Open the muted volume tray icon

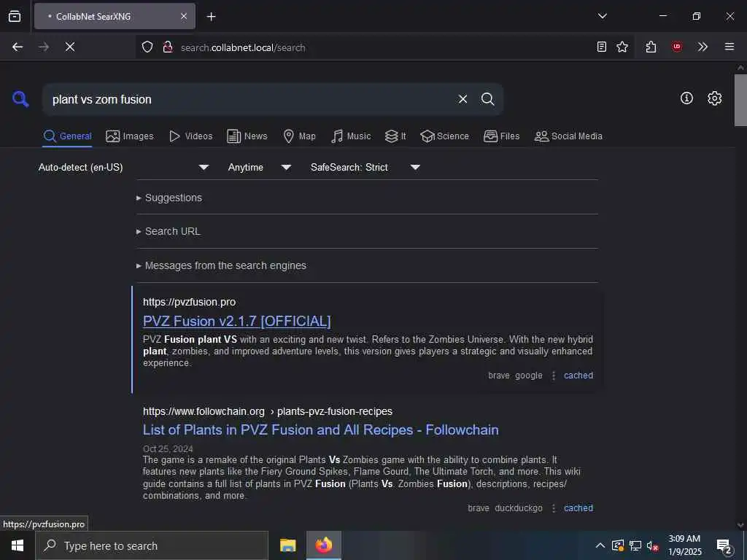click(x=653, y=545)
